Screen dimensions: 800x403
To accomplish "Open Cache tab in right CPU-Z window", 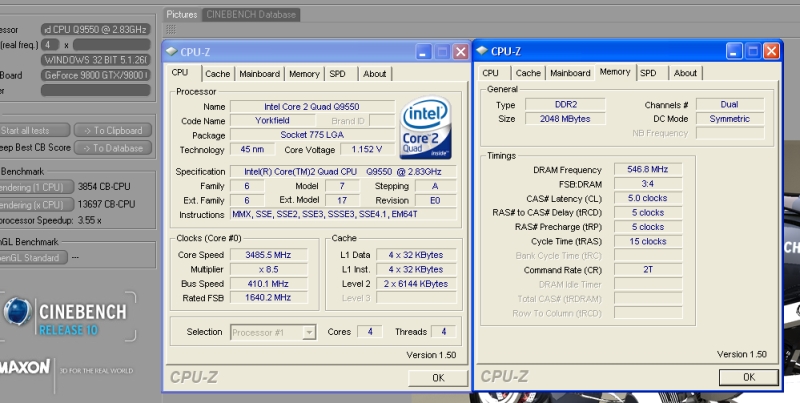I will tap(528, 73).
